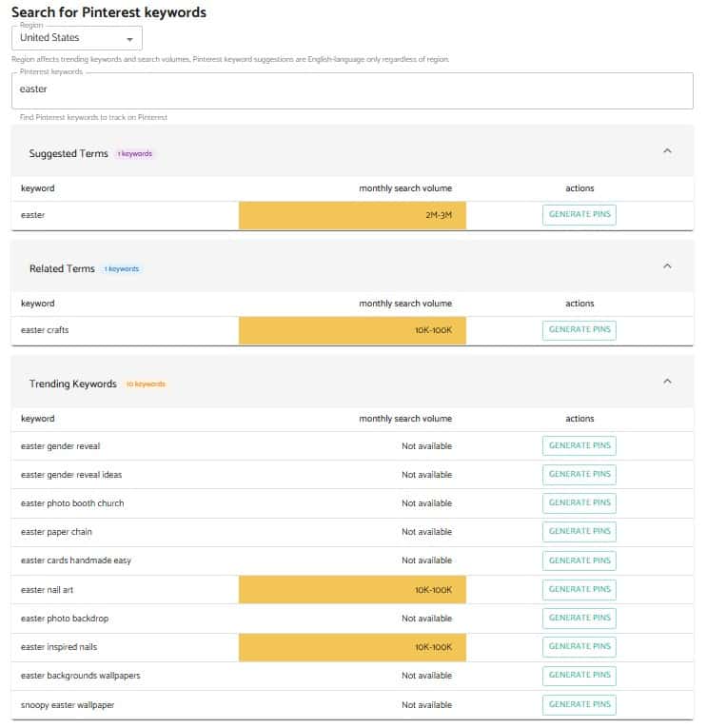Collapse the Trending Keywords section chevron
Image resolution: width=707 pixels, height=728 pixels.
[667, 382]
